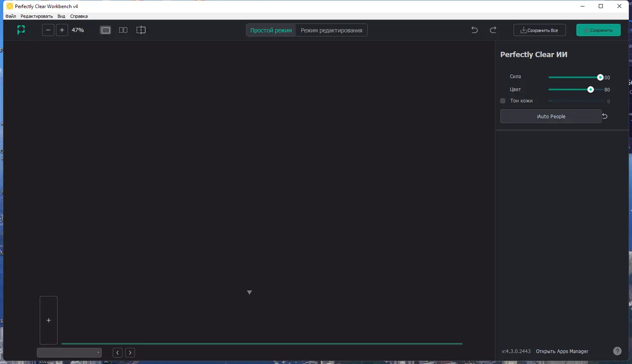Switch to the Простой режим tab
Image resolution: width=632 pixels, height=364 pixels.
[x=271, y=30]
